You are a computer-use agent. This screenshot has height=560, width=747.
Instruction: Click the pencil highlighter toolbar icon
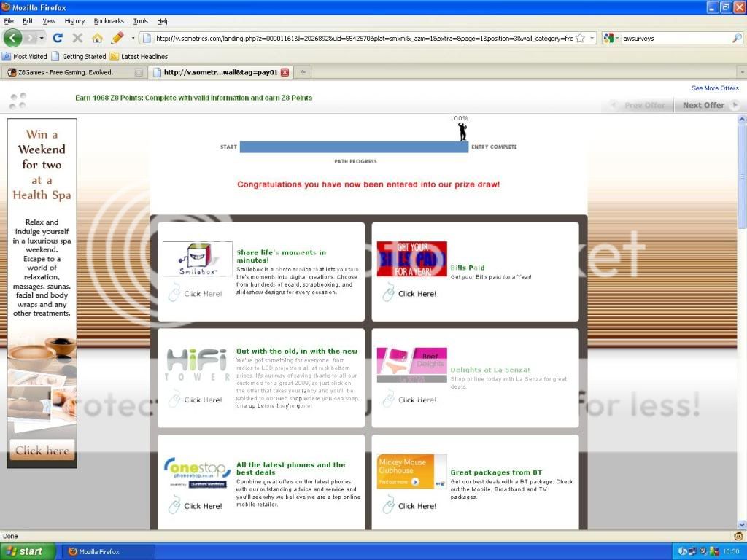tap(117, 38)
